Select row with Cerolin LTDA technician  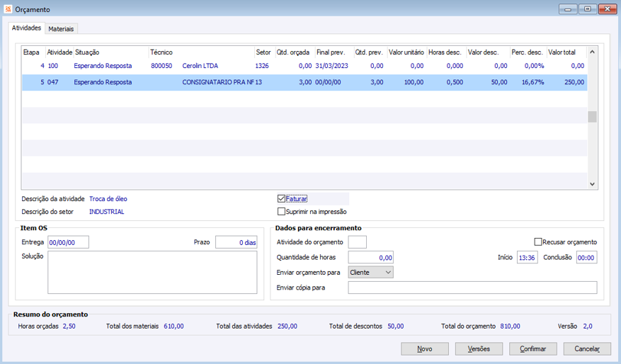pos(200,66)
